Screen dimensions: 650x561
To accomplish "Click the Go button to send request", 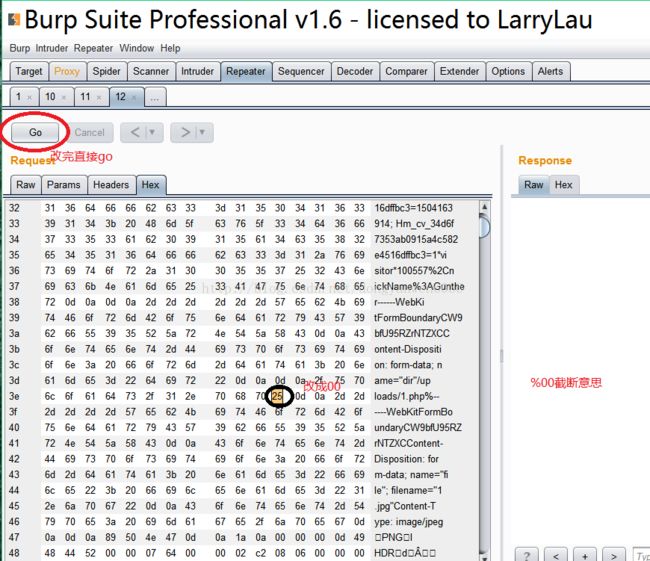I will tap(35, 133).
